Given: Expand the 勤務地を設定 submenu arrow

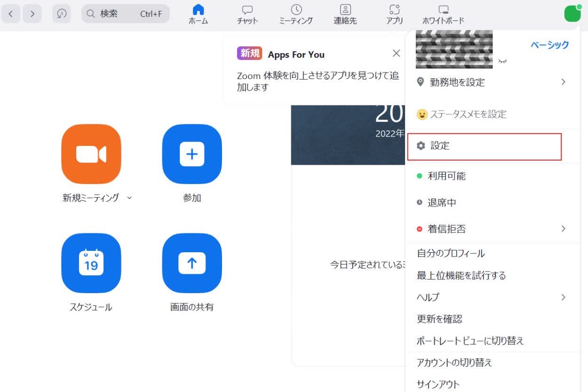Looking at the screenshot, I should click(x=563, y=82).
